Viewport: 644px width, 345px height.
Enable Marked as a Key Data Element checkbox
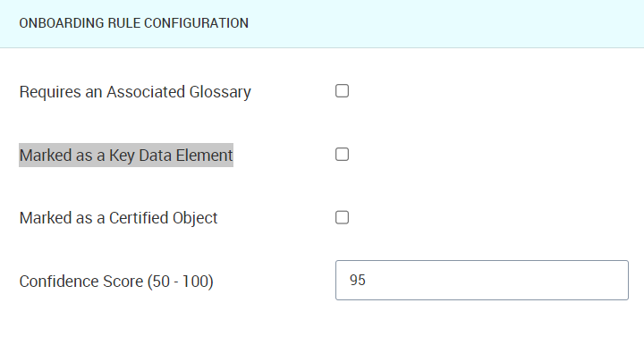[342, 155]
